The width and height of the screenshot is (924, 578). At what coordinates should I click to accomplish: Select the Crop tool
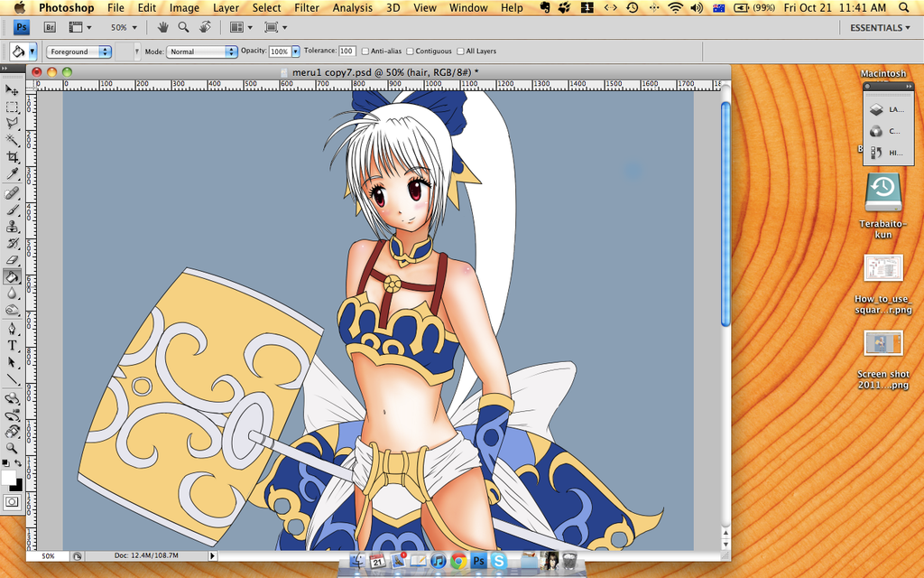click(12, 157)
